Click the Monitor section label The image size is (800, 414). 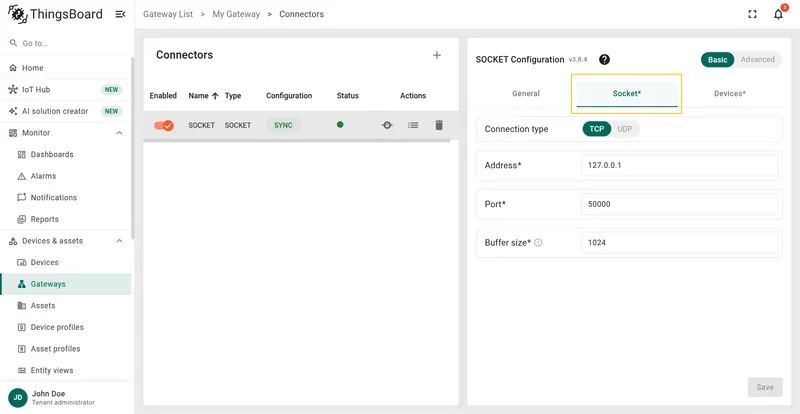click(x=36, y=133)
